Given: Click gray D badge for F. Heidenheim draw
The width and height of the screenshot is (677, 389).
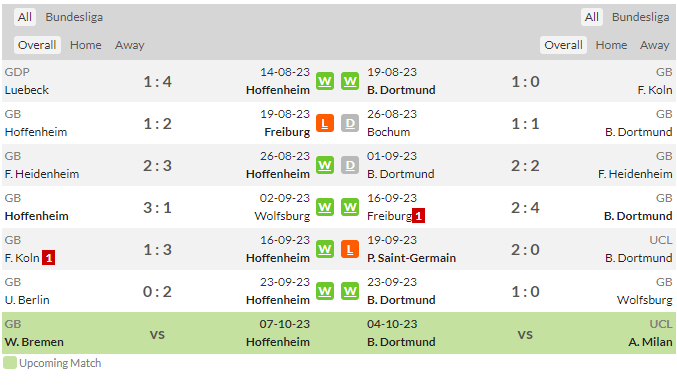Looking at the screenshot, I should point(350,165).
